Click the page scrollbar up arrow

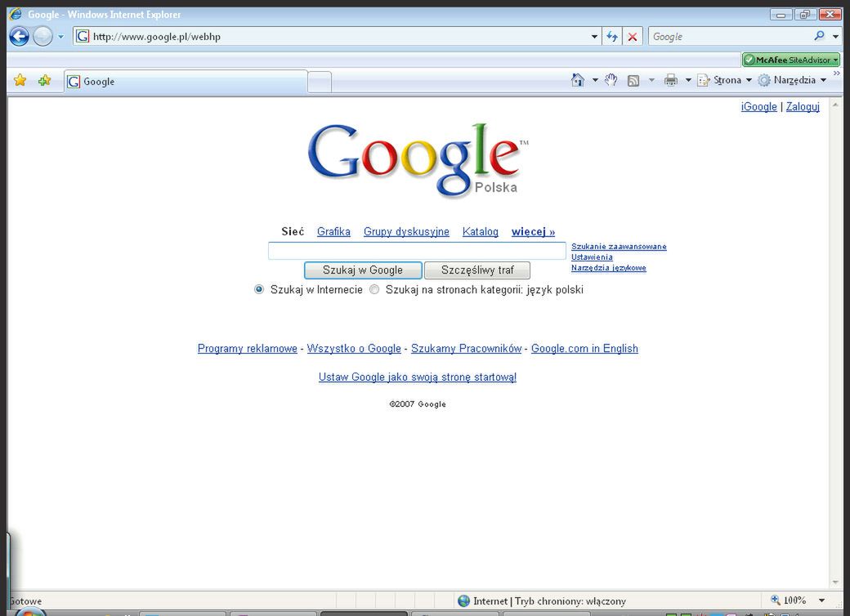tap(834, 104)
